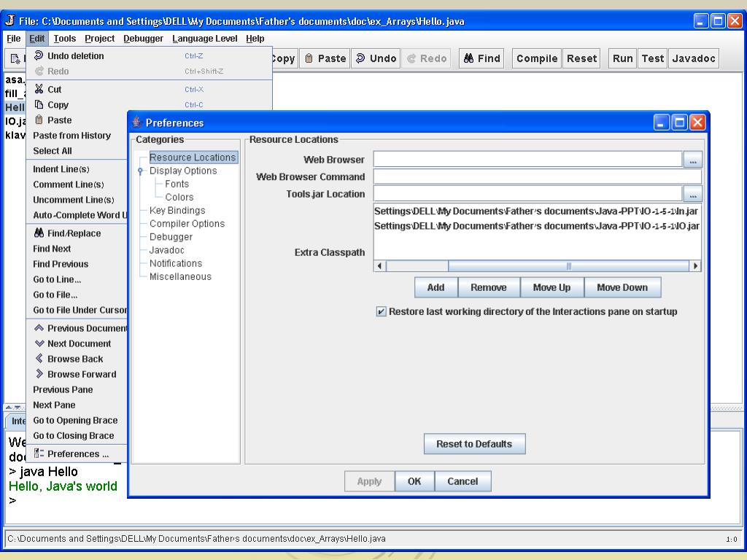Open the Project menu
Image resolution: width=747 pixels, height=560 pixels.
(x=99, y=39)
